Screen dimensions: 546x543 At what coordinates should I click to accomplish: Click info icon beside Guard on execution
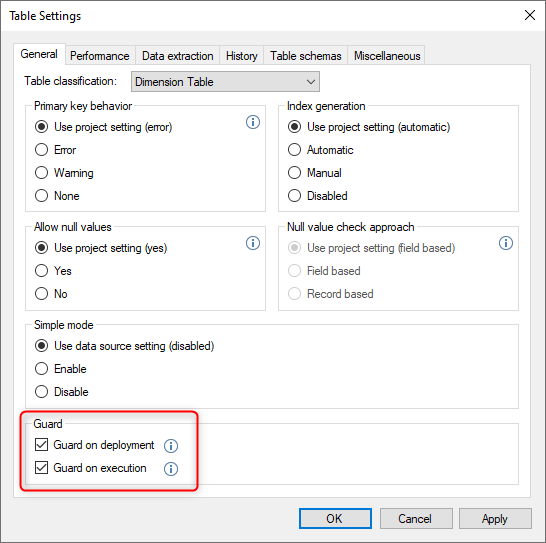171,469
